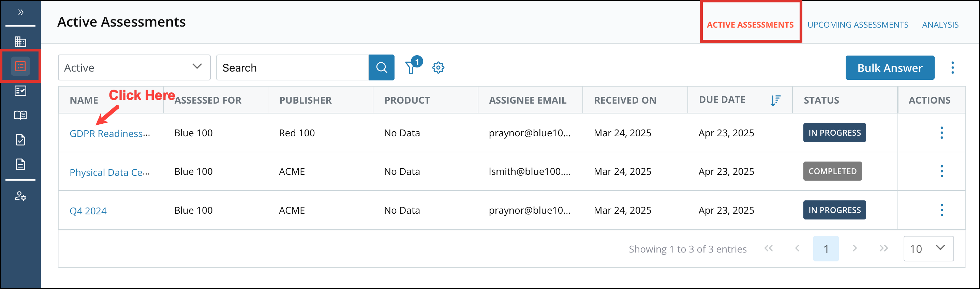
Task: Sort by Assessed For column header
Action: (x=208, y=101)
